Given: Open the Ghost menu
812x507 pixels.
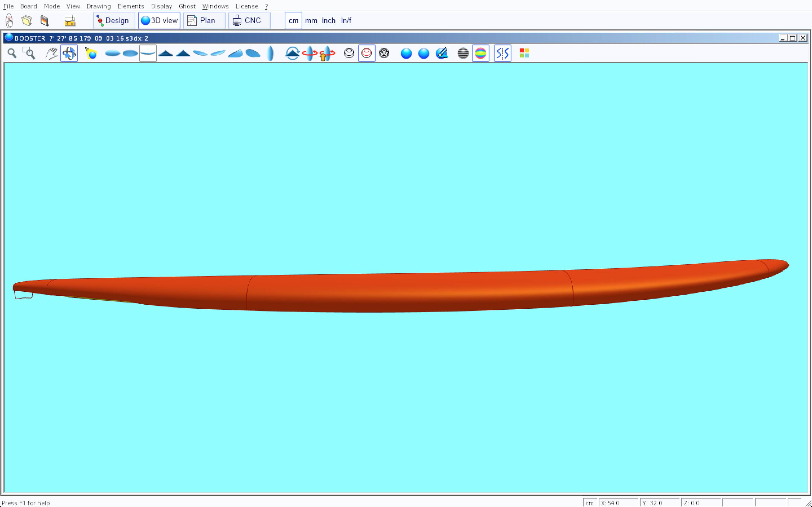Looking at the screenshot, I should point(187,6).
